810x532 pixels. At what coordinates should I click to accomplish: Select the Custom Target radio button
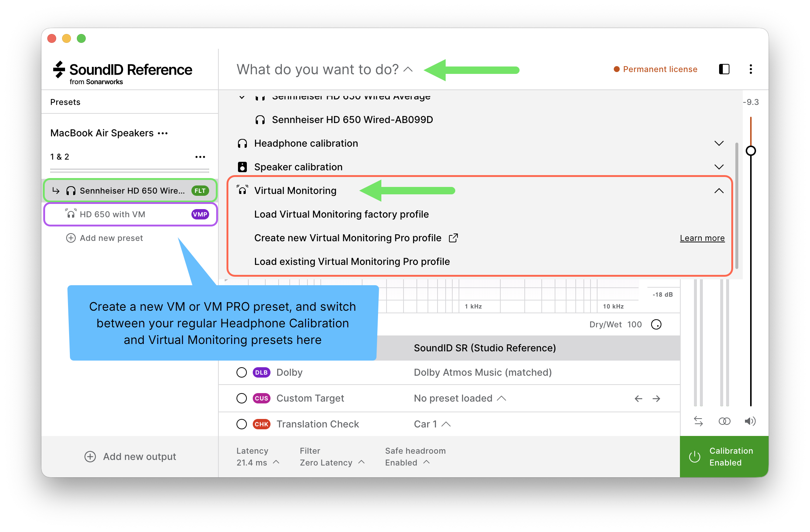(242, 398)
